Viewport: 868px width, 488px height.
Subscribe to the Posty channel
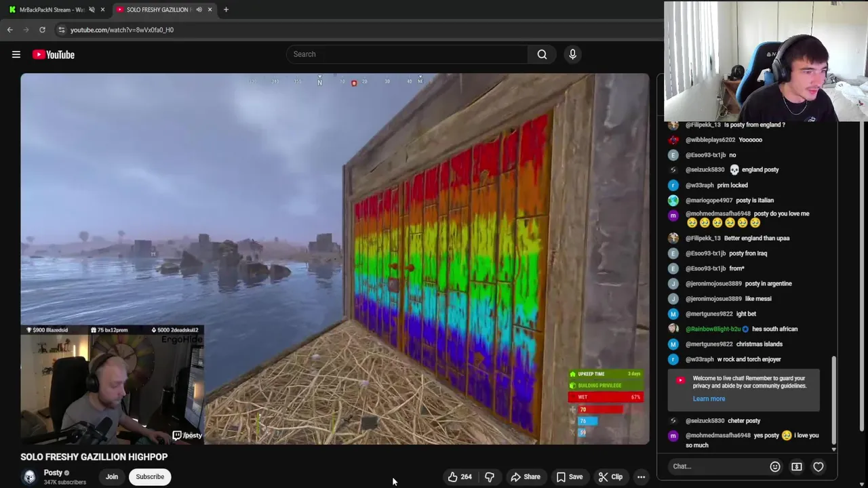[x=150, y=476]
